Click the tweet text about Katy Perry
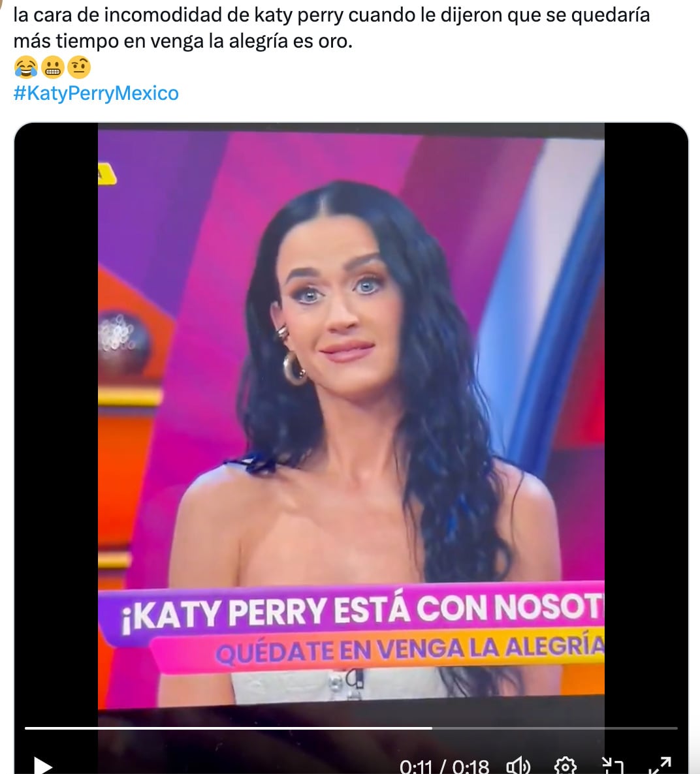This screenshot has width=700, height=774. (x=332, y=28)
